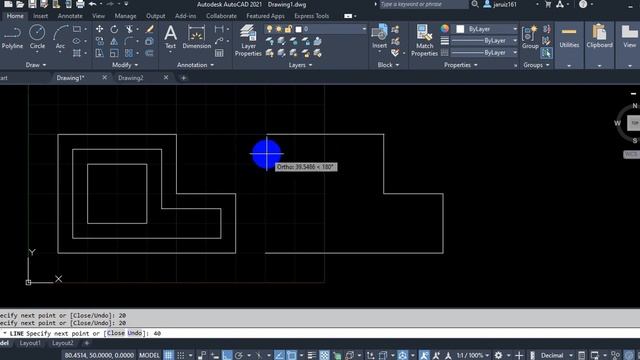Pick the Hatch tool in Draw panel
This screenshot has width=640, height=360.
click(77, 53)
